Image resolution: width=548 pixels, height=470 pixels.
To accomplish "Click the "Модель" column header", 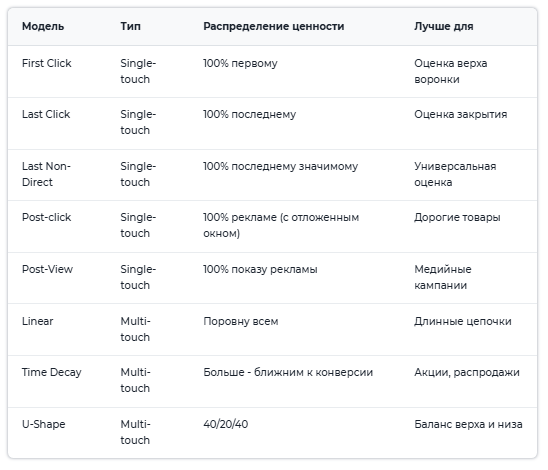I will 43,27.
